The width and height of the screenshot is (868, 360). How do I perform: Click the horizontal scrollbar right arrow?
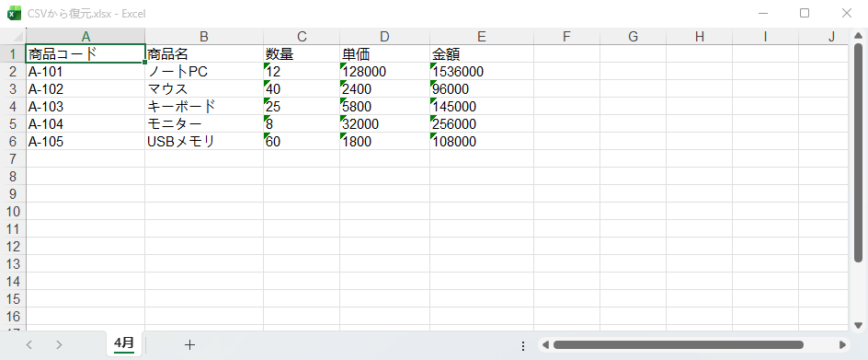[x=842, y=344]
